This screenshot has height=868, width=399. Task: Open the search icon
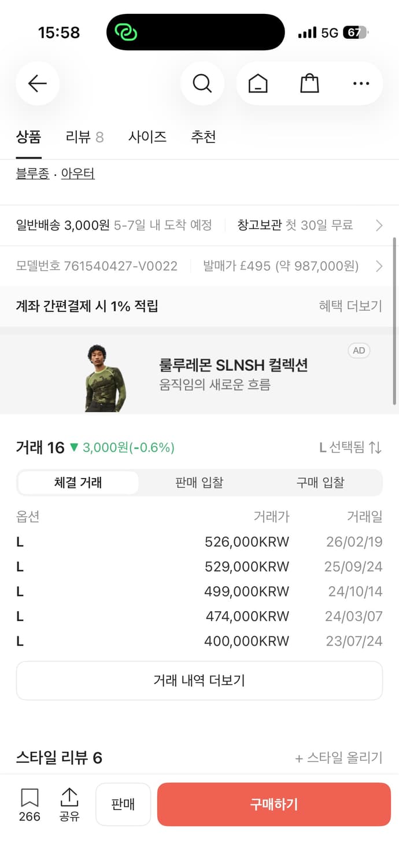tap(202, 83)
